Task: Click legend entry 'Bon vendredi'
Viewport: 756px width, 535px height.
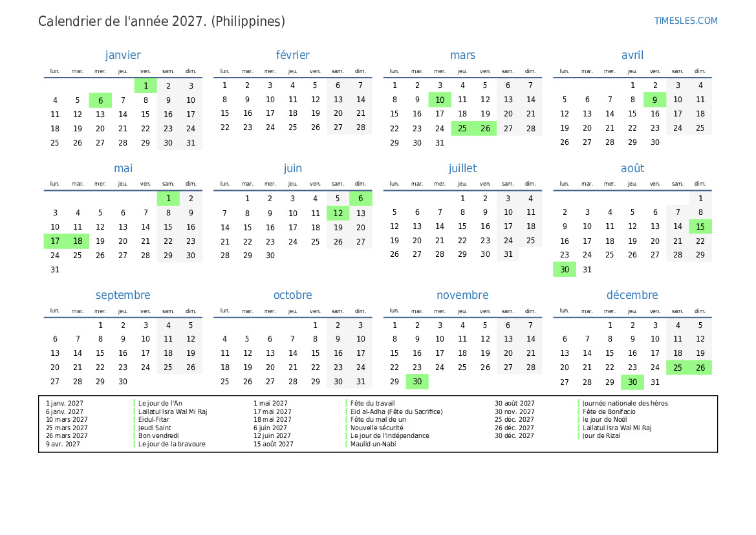Action: pyautogui.click(x=158, y=435)
